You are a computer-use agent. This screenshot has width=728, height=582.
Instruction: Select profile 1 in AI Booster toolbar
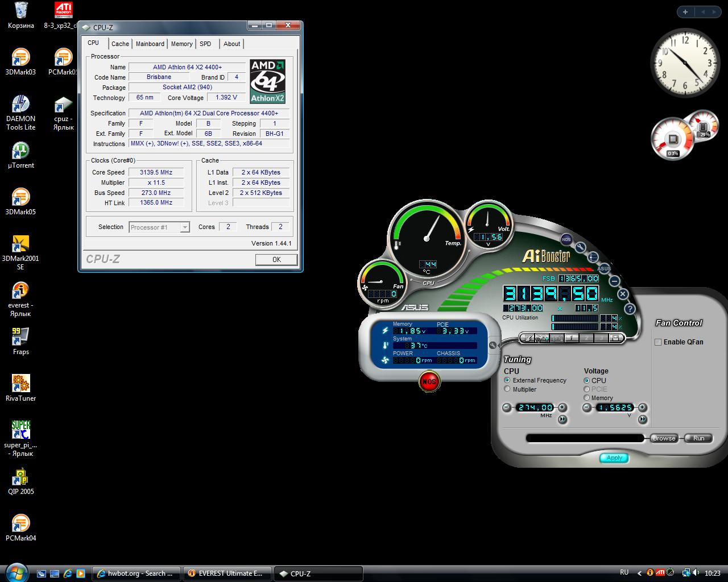click(x=571, y=338)
